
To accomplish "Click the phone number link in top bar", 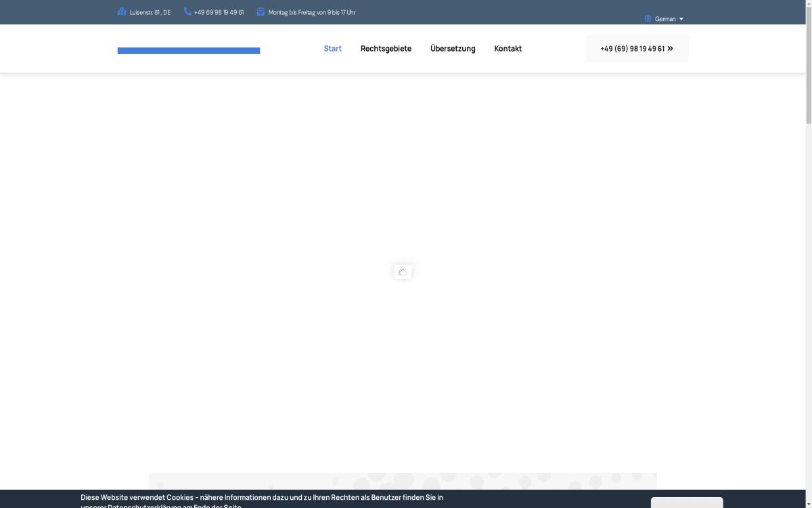I will (x=219, y=12).
